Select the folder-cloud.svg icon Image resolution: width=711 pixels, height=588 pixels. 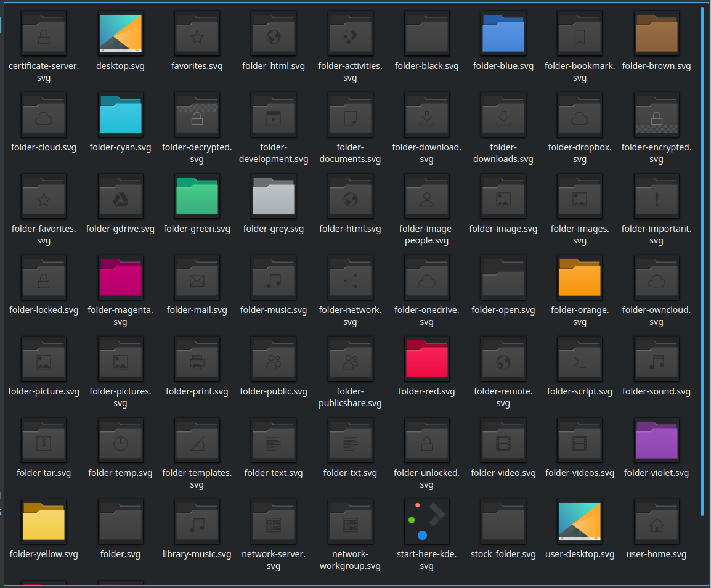[44, 115]
